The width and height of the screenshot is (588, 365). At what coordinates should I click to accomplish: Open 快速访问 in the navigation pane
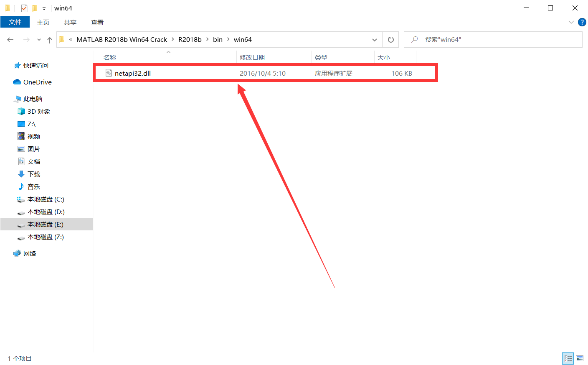36,66
